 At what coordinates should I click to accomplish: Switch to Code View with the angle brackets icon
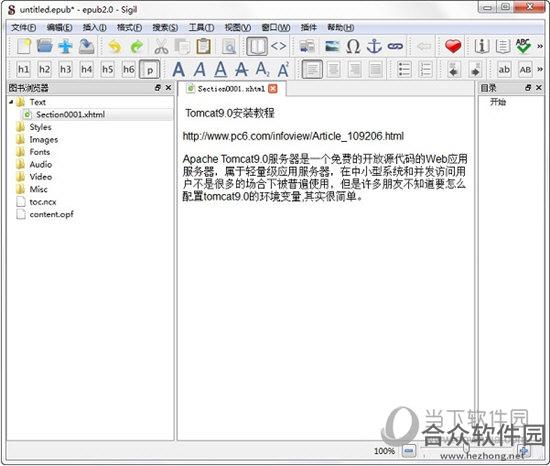pyautogui.click(x=279, y=46)
